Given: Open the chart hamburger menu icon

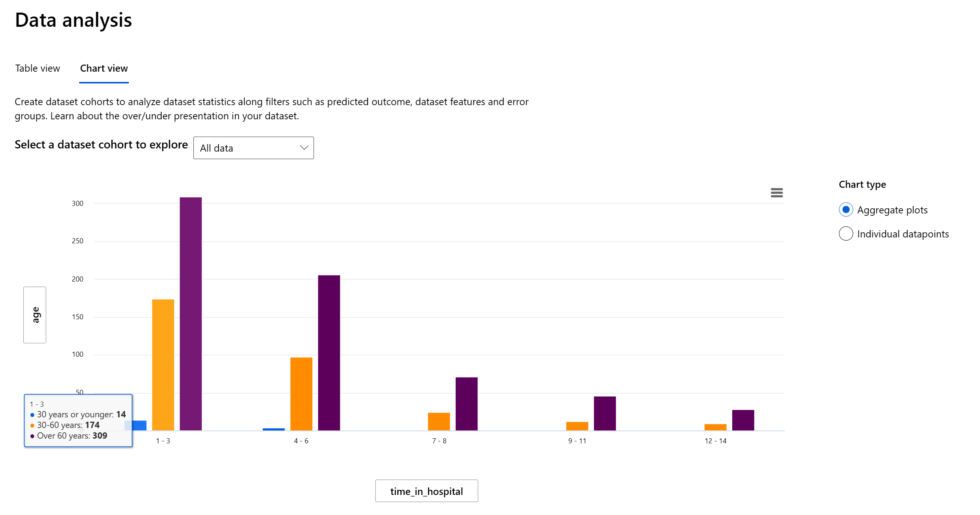Looking at the screenshot, I should (x=776, y=193).
